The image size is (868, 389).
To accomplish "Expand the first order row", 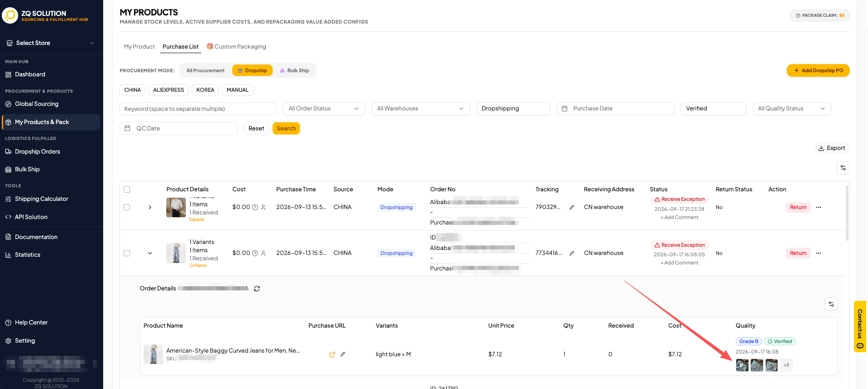I will pos(150,207).
